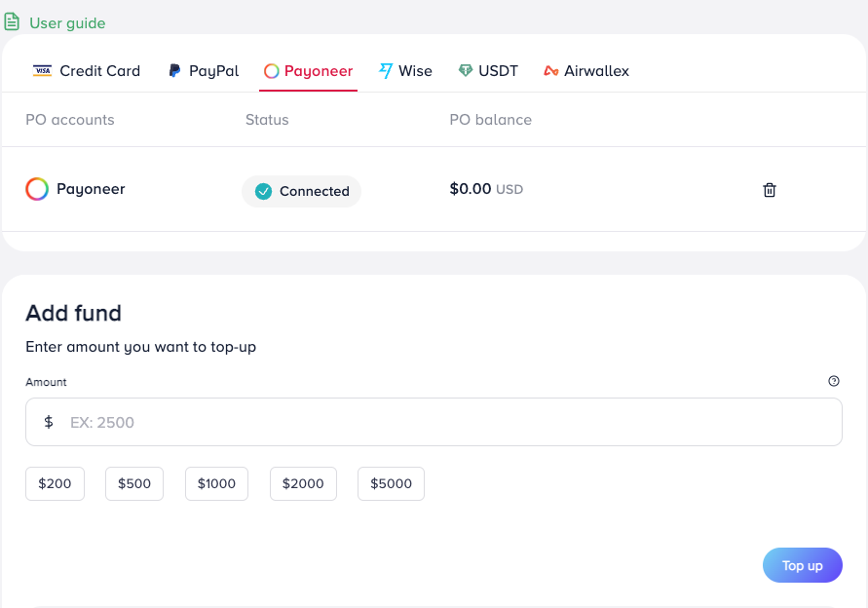Switch to the PayPal tab

(x=204, y=71)
